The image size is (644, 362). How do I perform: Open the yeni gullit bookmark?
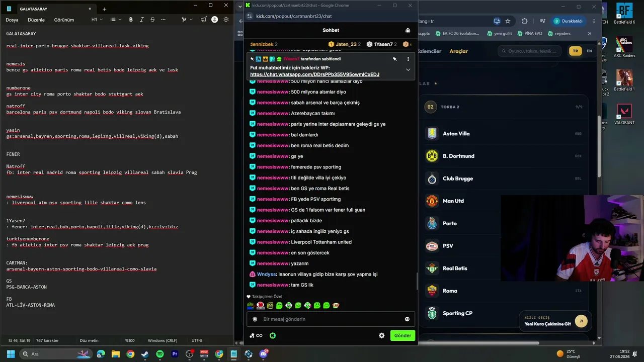[x=499, y=34]
